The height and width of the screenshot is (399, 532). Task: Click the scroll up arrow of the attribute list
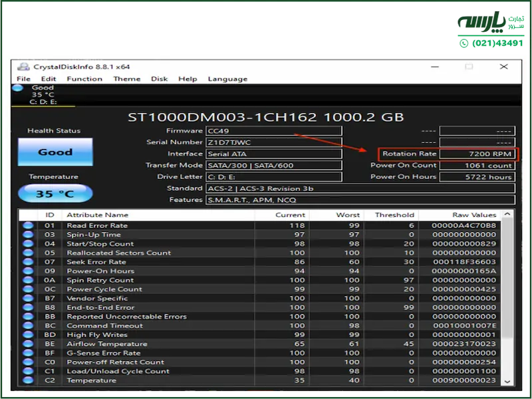pyautogui.click(x=507, y=214)
